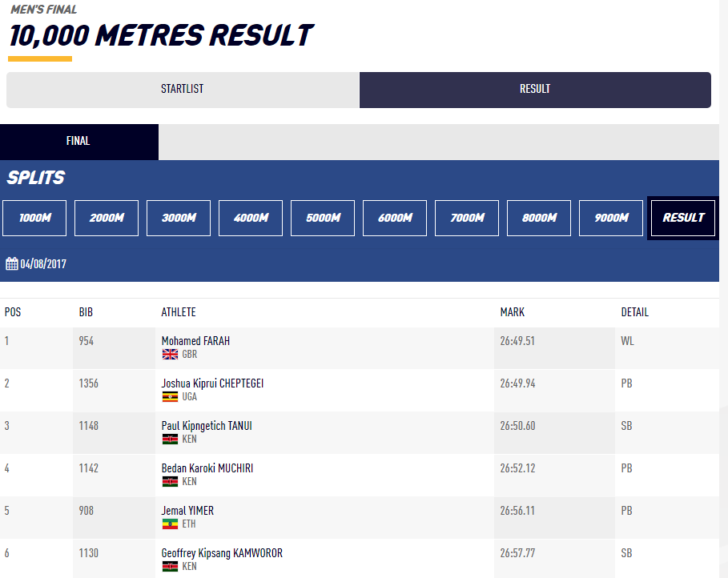
Task: Open the Final round tab
Action: [x=78, y=142]
